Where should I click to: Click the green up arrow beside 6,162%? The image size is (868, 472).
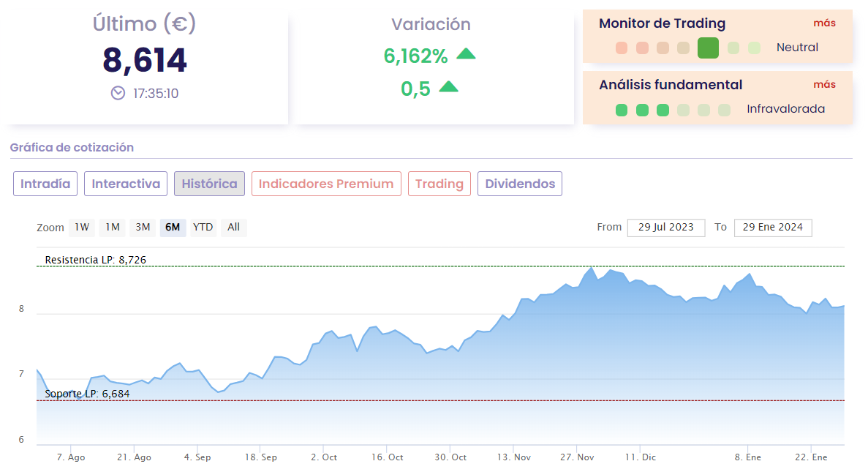tap(466, 53)
